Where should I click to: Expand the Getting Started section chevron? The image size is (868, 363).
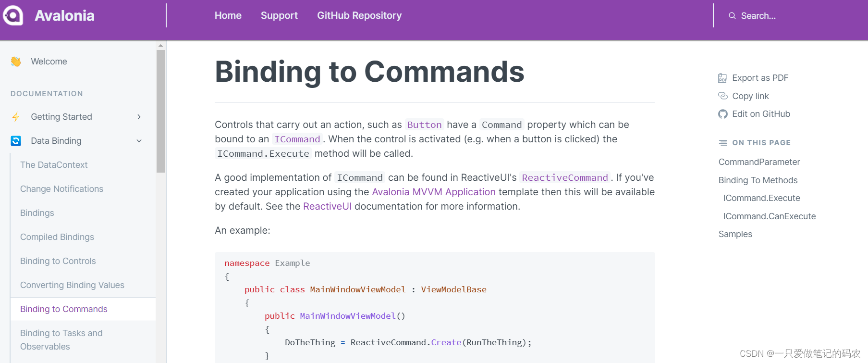coord(139,117)
